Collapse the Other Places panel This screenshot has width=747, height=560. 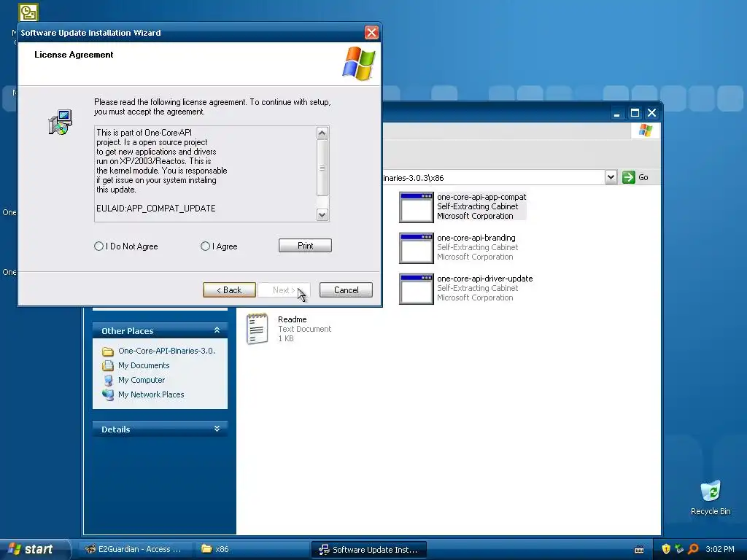coord(217,330)
